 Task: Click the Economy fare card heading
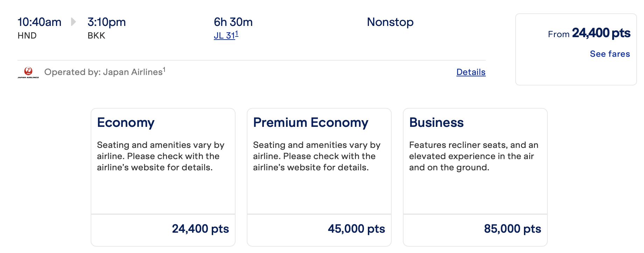126,123
